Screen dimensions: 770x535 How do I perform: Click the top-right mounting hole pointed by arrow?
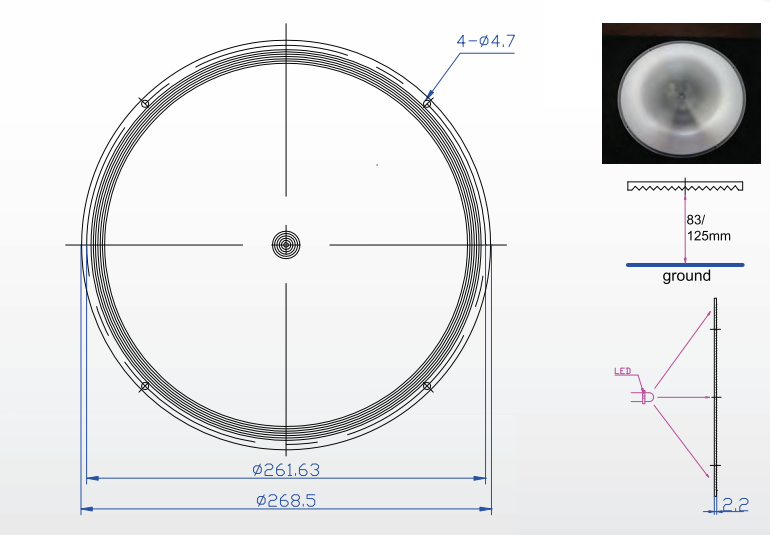pos(427,103)
